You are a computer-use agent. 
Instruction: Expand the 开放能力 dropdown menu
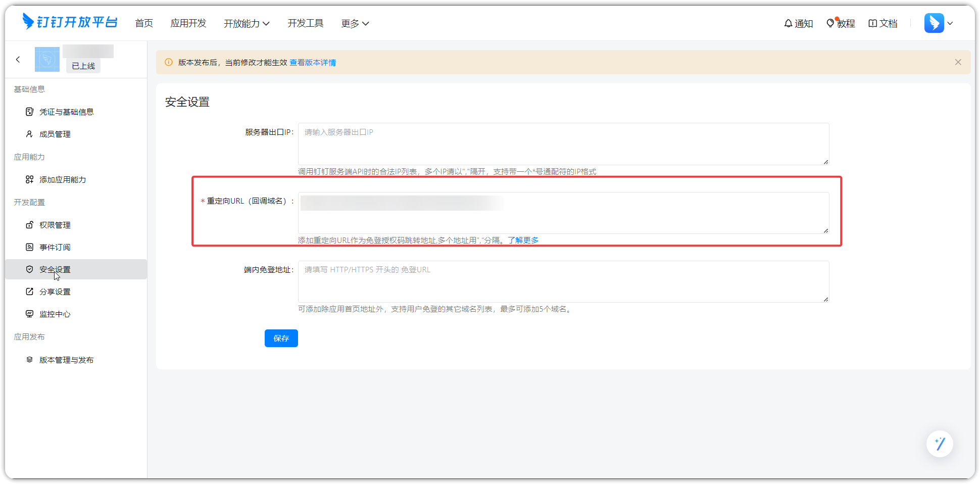pos(247,23)
